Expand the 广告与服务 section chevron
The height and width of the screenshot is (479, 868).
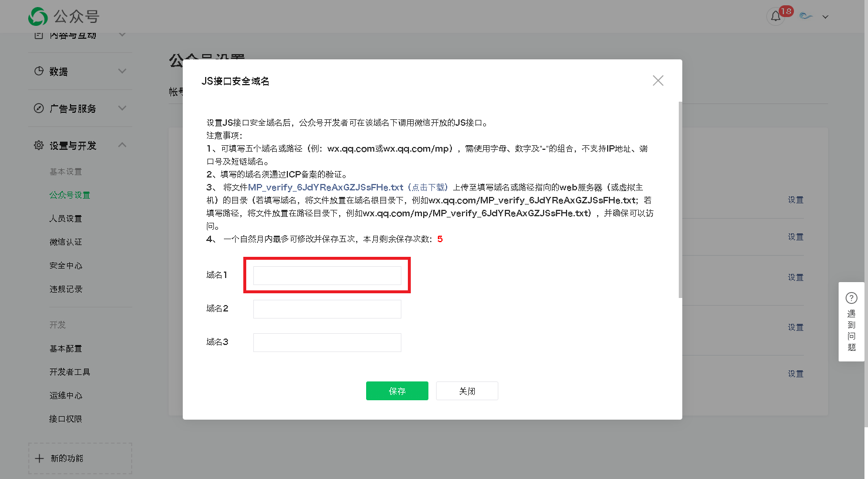[x=122, y=108]
